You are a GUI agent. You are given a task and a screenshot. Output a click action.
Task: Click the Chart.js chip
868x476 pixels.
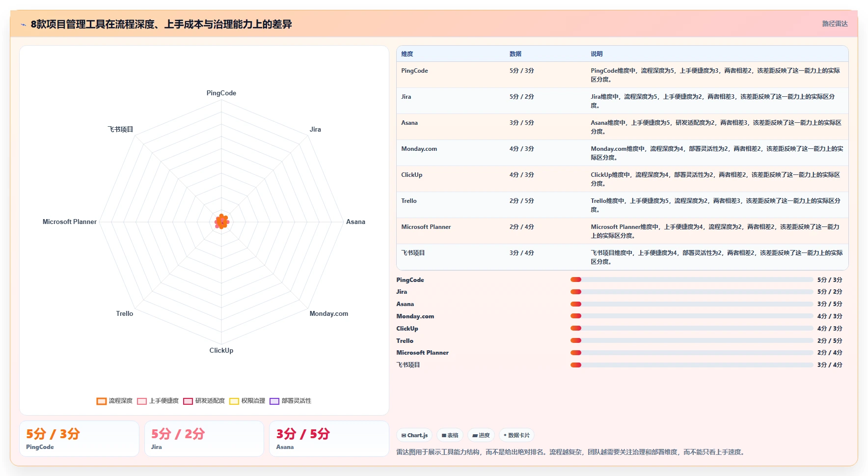(414, 435)
